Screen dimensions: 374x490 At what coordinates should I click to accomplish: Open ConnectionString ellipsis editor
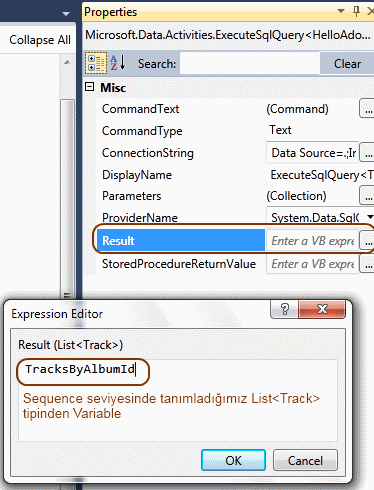click(367, 153)
